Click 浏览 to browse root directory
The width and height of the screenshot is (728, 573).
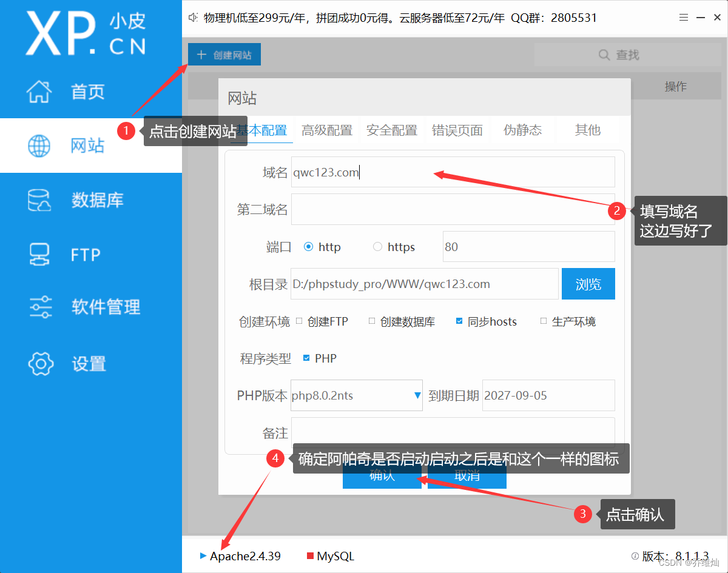pyautogui.click(x=588, y=284)
